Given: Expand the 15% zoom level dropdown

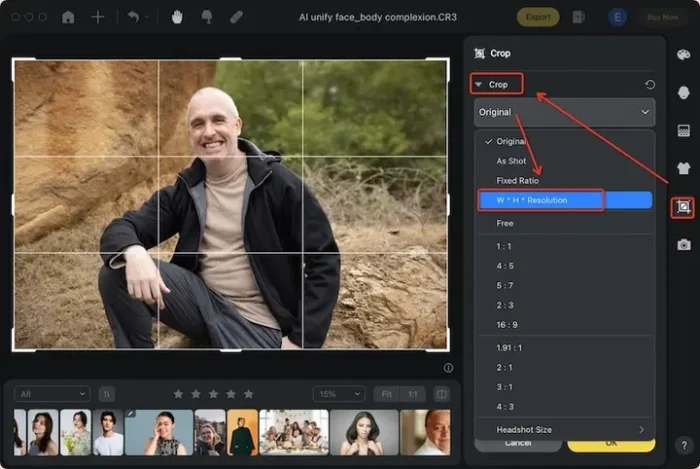Looking at the screenshot, I should click(338, 394).
